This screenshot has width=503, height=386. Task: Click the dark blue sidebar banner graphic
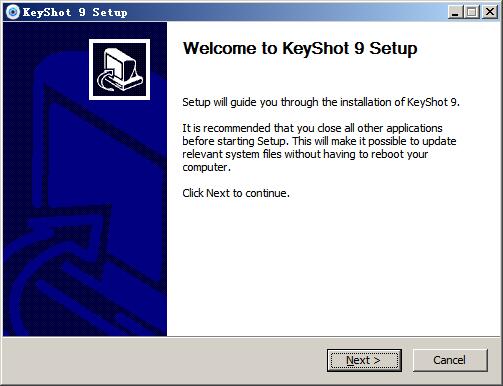click(85, 179)
